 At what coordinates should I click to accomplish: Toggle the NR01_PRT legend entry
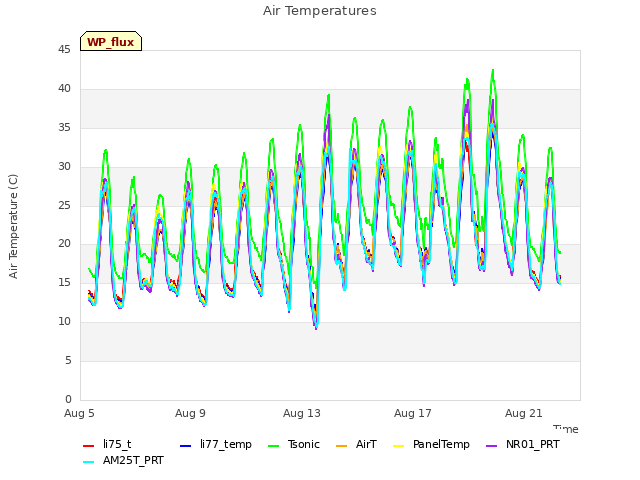point(523,444)
